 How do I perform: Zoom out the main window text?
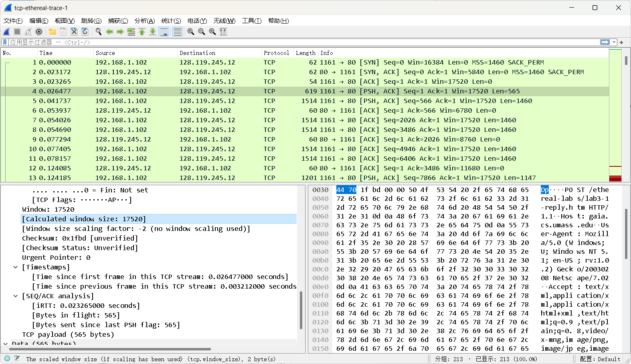coord(202,32)
